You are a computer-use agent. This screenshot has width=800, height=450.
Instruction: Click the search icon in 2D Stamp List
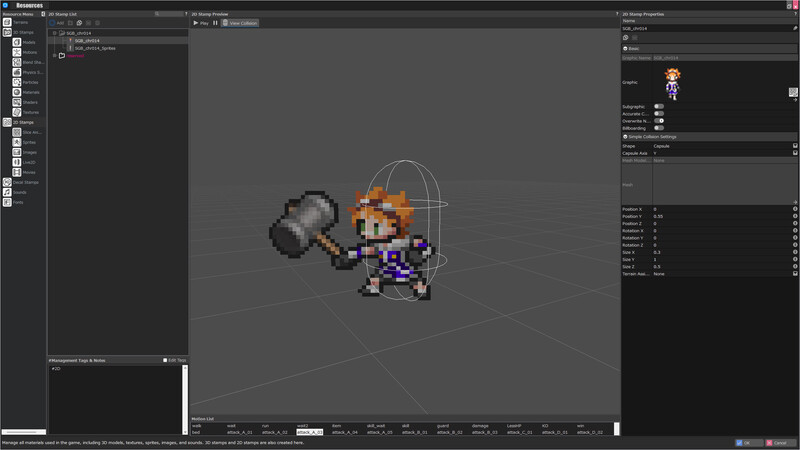(157, 14)
